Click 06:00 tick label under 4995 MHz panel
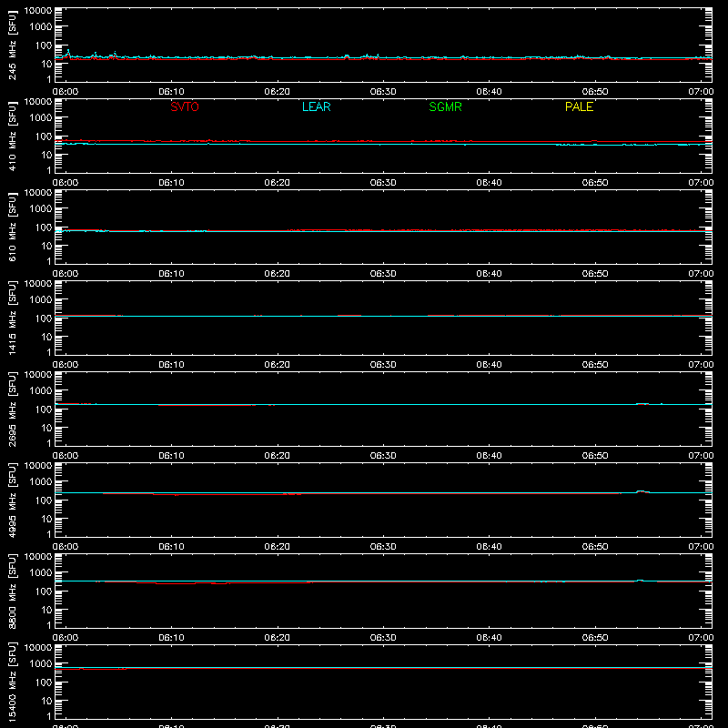Image resolution: width=728 pixels, height=728 pixels. 66,547
